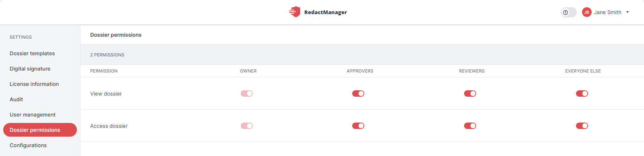Select the highlighted Dossier permissions item
Image resolution: width=644 pixels, height=156 pixels.
pyautogui.click(x=40, y=130)
